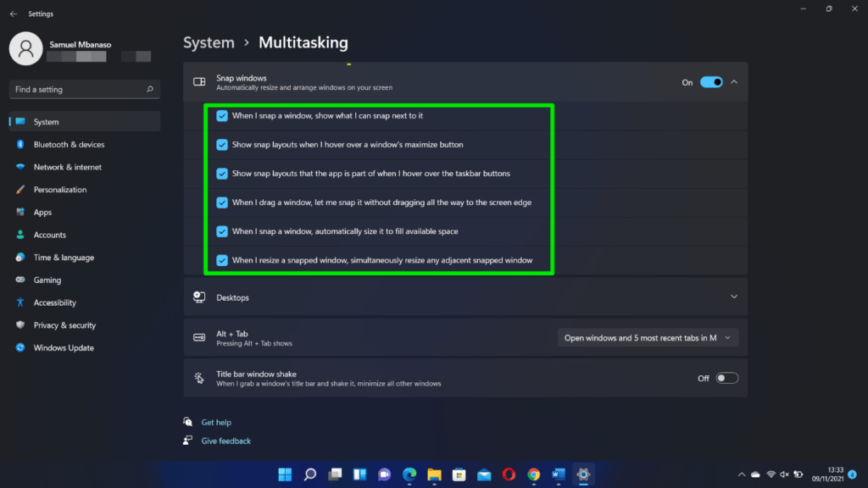Uncheck 'Show snap layouts when I hover over a window's maximize button'
The image size is (868, 488).
[222, 145]
